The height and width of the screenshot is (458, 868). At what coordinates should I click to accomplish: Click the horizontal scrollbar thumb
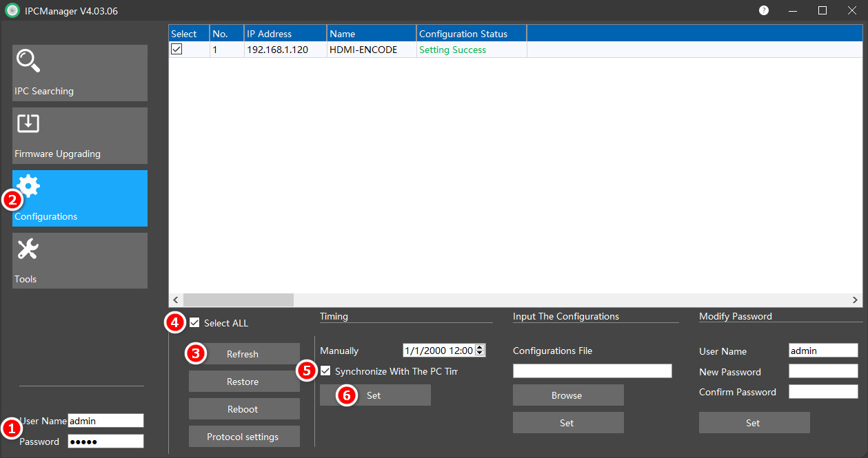[x=238, y=300]
